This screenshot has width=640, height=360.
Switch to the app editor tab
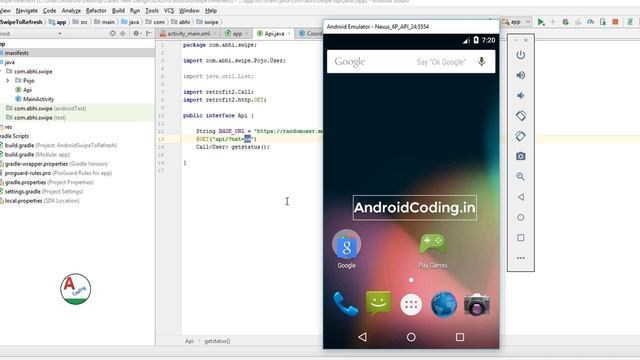[236, 33]
